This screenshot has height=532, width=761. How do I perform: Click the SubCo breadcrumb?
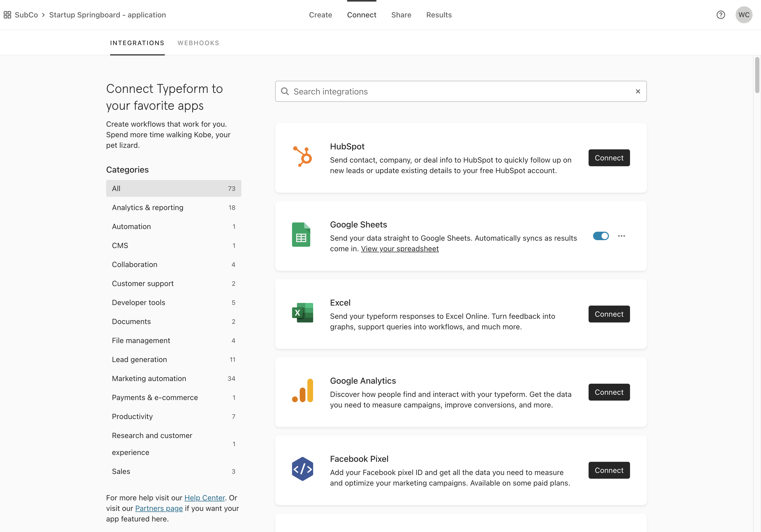click(26, 15)
